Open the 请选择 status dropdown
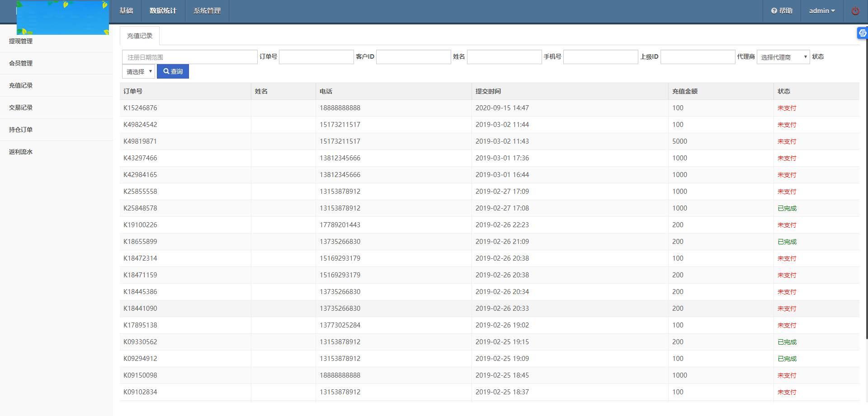The image size is (868, 416). [x=138, y=71]
